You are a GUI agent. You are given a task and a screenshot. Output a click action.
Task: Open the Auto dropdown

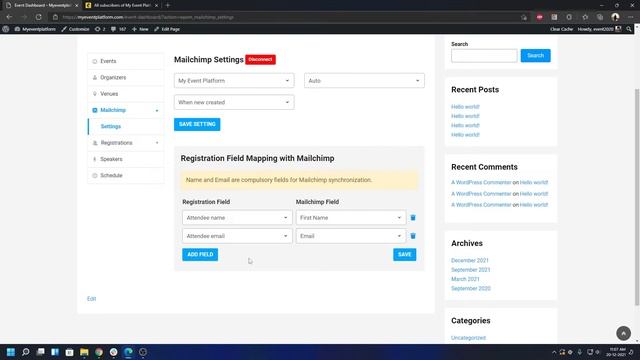[364, 81]
